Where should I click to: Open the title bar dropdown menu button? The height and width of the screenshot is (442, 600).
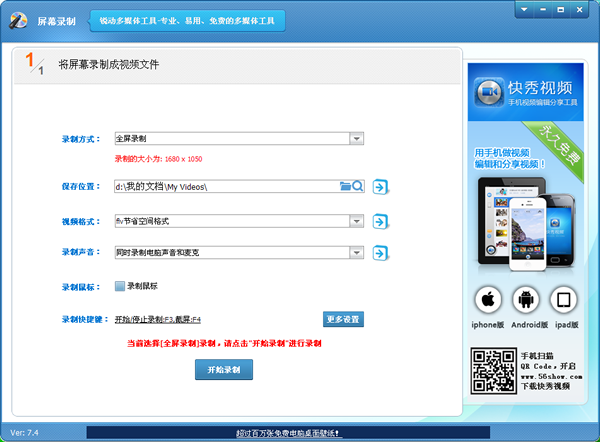(526, 10)
